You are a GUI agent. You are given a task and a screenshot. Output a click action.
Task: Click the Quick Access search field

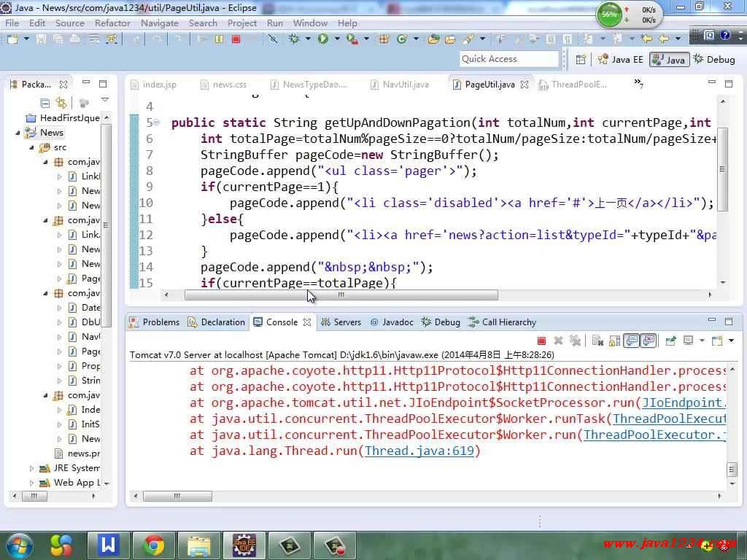508,59
